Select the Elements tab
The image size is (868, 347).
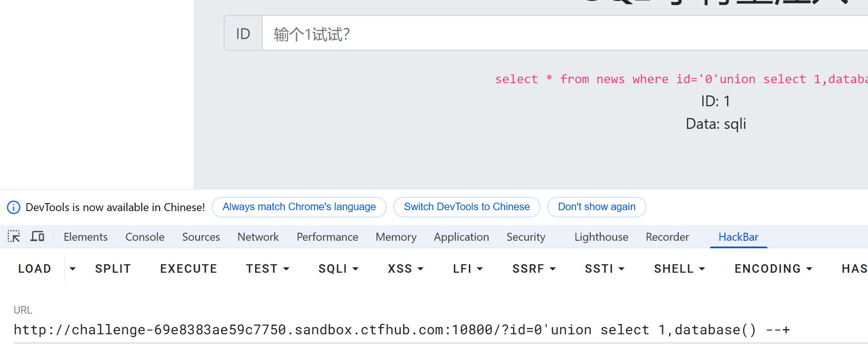86,237
